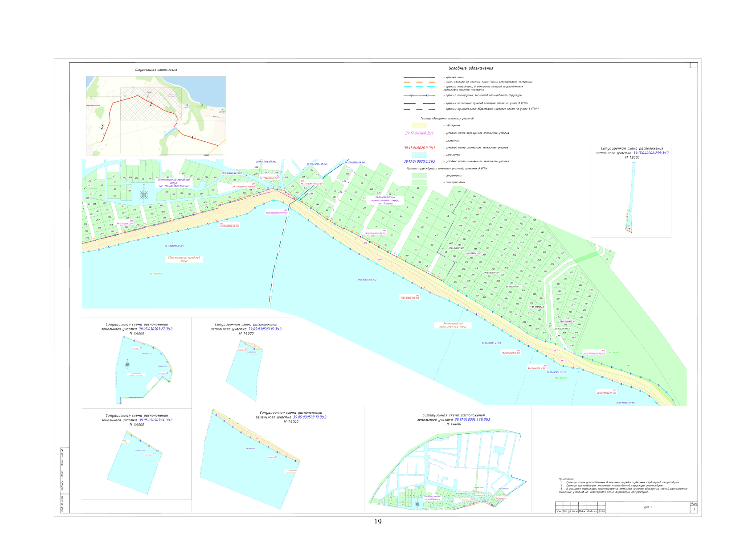
Task: Click the compass rose in the 39:05:030503:27:ЗУ2 inset
Action: (x=128, y=364)
